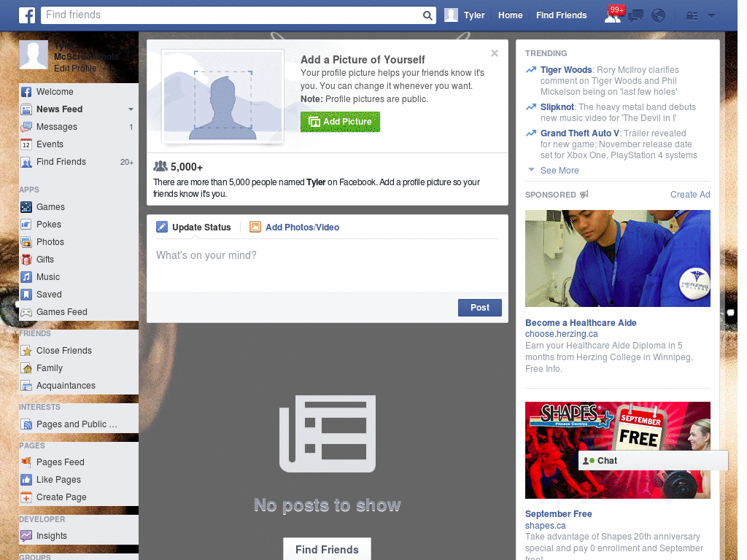The image size is (747, 560).
Task: Open Grand Theft Auto V trending link
Action: [x=580, y=133]
